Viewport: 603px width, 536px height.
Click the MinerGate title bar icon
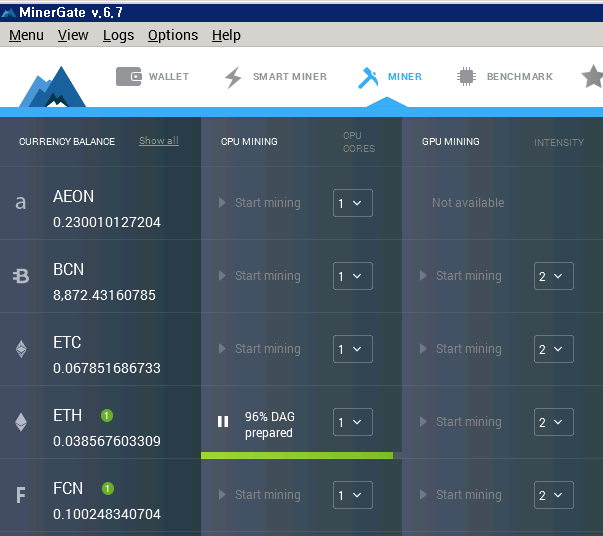[x=8, y=13]
